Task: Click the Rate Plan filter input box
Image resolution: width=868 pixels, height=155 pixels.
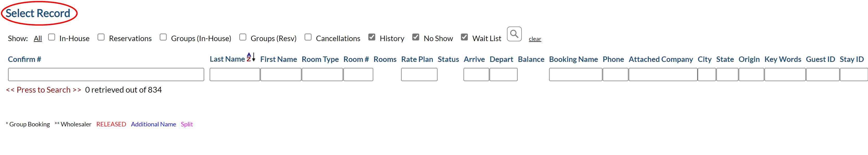Action: 419,74
